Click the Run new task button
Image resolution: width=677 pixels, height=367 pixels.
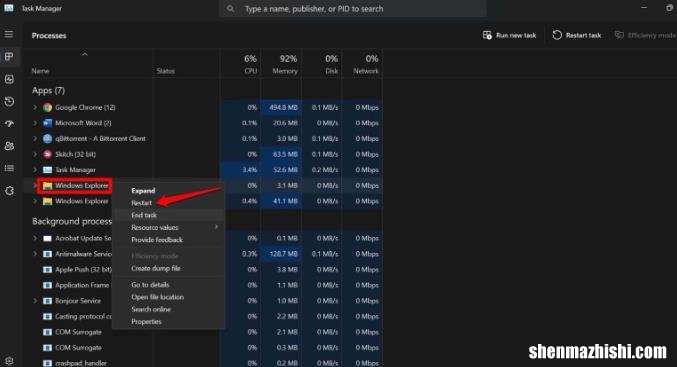pyautogui.click(x=509, y=35)
